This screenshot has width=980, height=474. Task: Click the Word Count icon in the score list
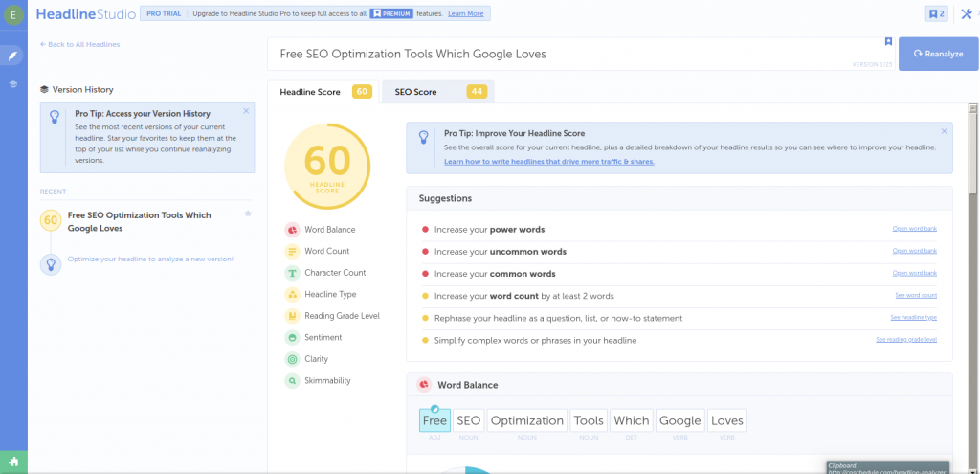pos(292,252)
